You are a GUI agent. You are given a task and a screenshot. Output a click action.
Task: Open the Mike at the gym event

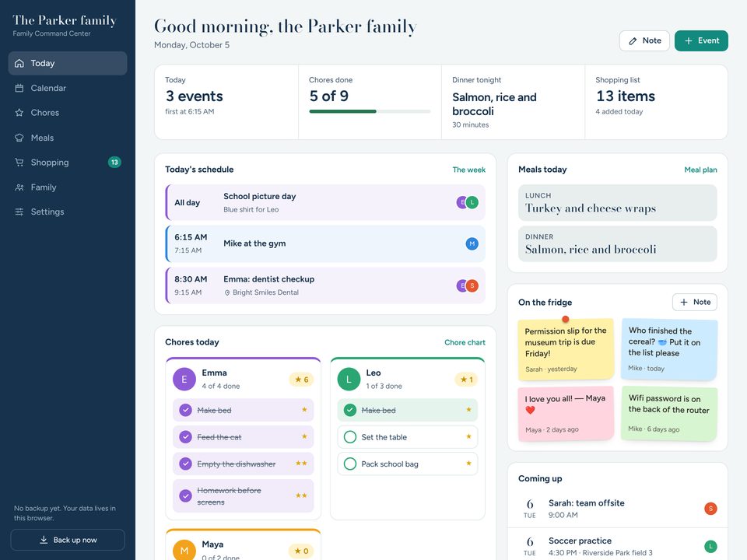(325, 243)
